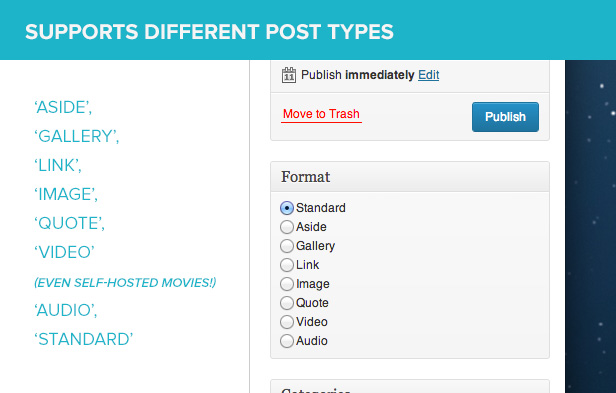Select the Standard format radio button
Viewport: 616px width, 393px height.
[287, 208]
